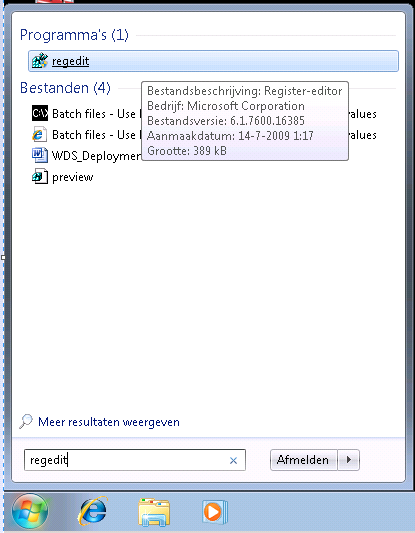Screen dimensions: 415x533
Task: Clear the search box with the X
Action: click(233, 461)
